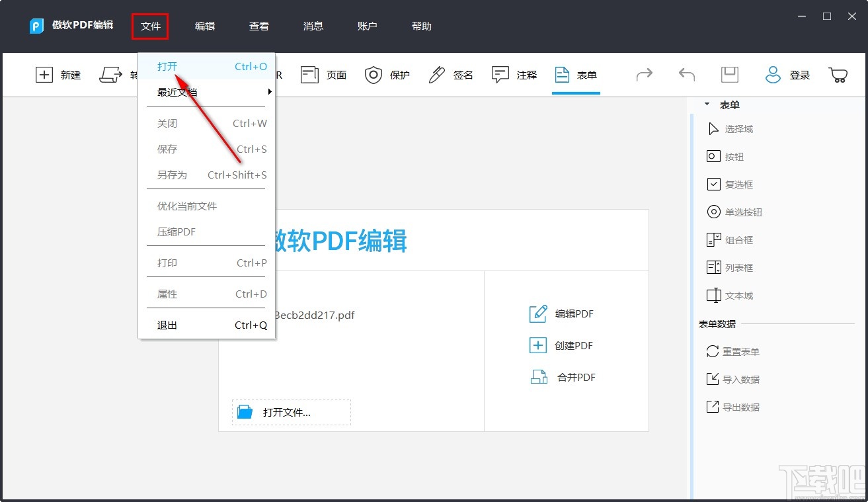Click the Export Data icon
The image size is (868, 502).
712,407
